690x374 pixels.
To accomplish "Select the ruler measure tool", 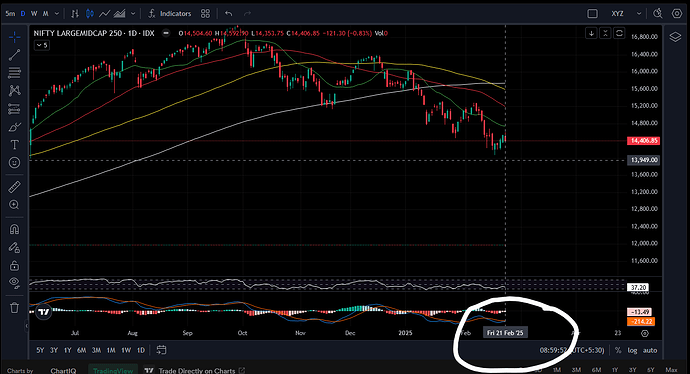I will click(x=15, y=187).
